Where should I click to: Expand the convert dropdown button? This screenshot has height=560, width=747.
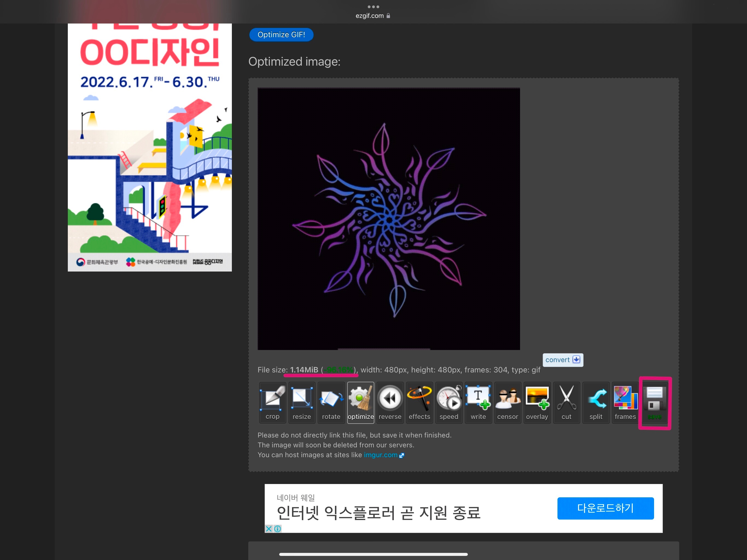click(x=563, y=360)
